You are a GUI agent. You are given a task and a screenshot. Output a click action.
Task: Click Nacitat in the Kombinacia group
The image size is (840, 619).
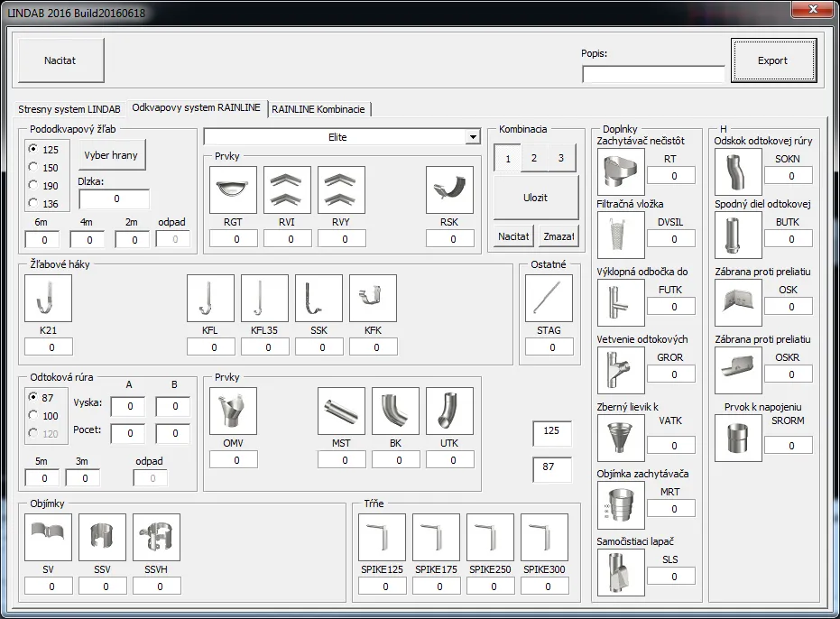pos(513,236)
